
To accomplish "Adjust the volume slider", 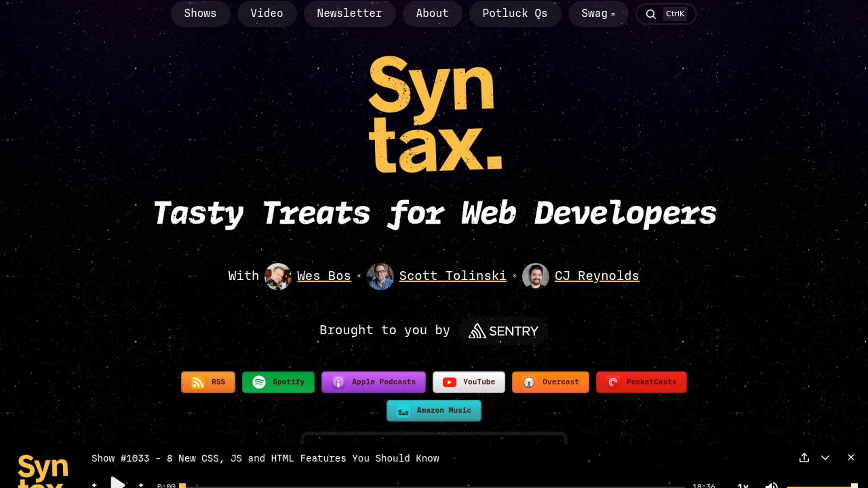I will click(822, 486).
